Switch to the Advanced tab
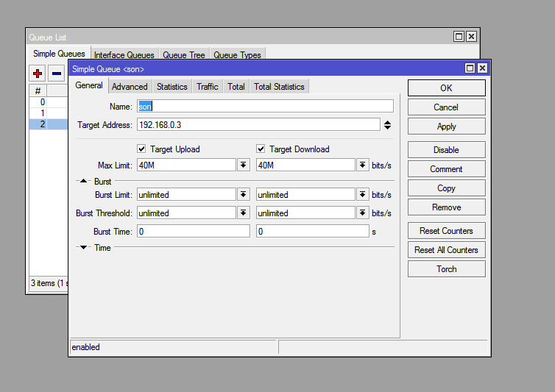This screenshot has width=555, height=392. point(130,87)
